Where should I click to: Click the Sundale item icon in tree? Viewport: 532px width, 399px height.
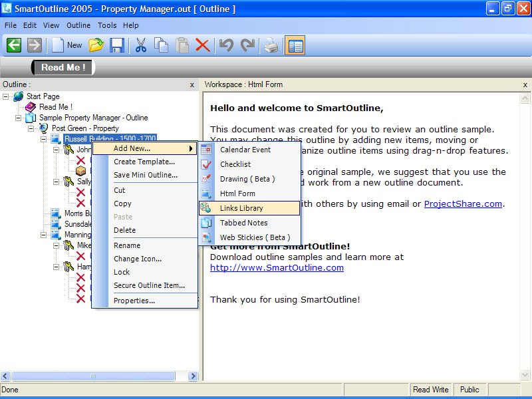56,224
